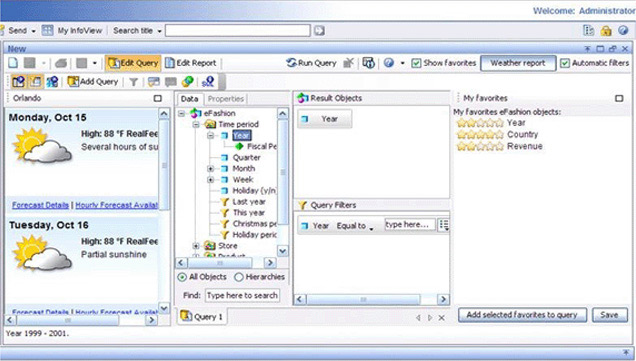Viewport: 636px width, 361px height.
Task: Click the third query panel toolbar icon
Action: [x=52, y=82]
